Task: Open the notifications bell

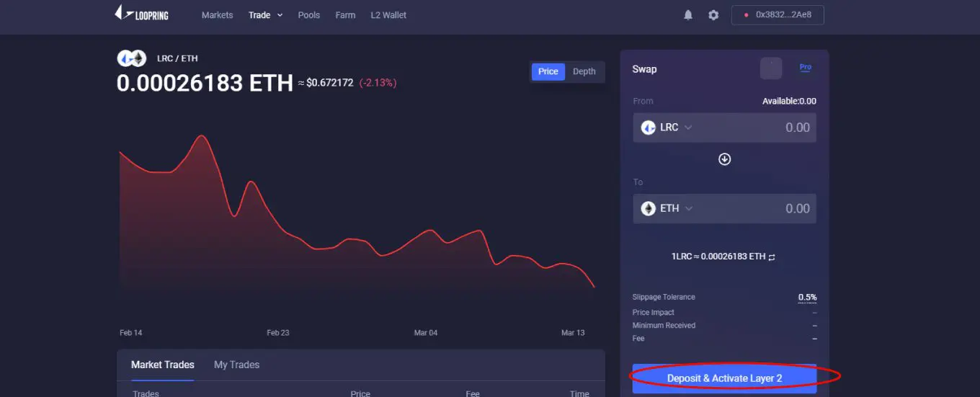Action: click(x=688, y=15)
